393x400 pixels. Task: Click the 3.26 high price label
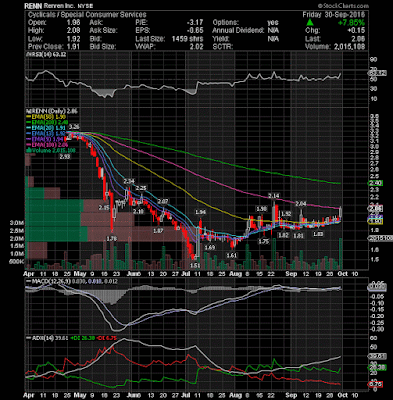point(74,127)
